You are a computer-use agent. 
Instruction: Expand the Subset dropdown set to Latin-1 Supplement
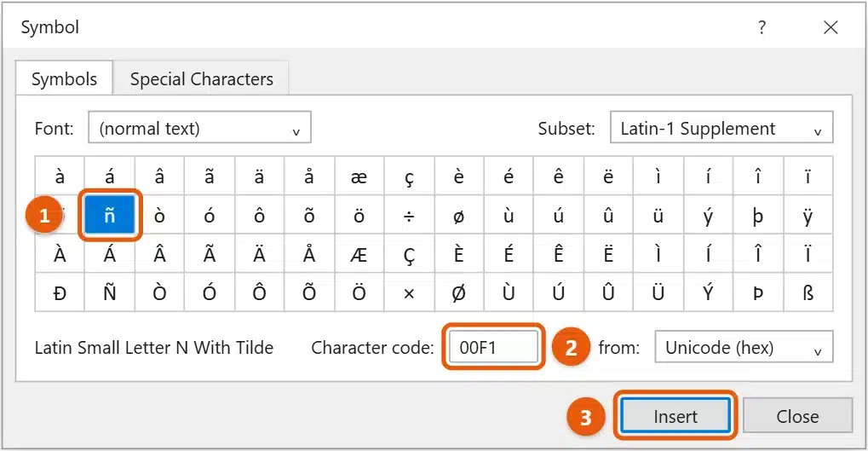721,128
